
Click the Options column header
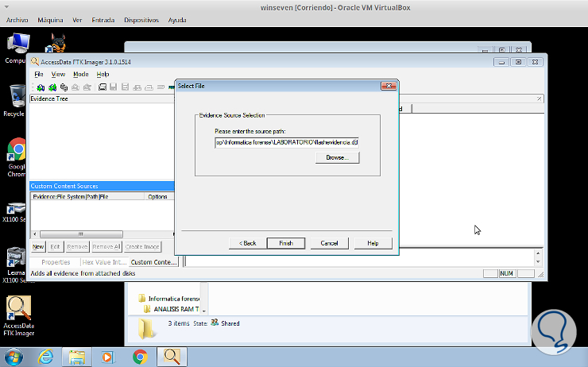[160, 196]
